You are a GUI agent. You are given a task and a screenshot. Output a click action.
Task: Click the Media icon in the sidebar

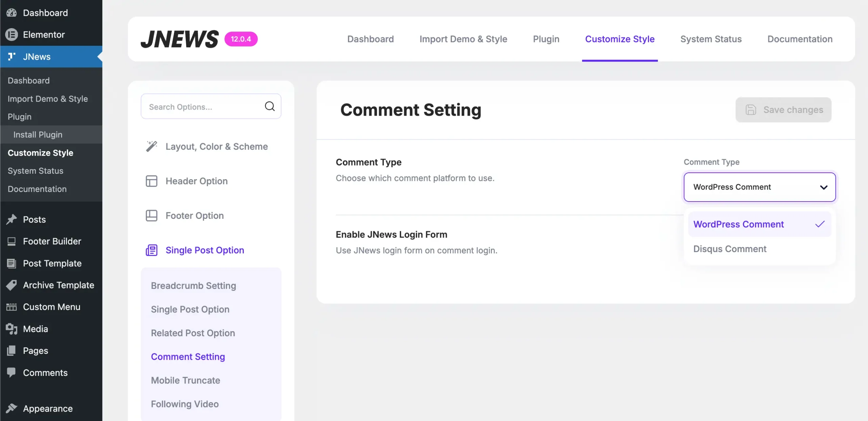(12, 329)
